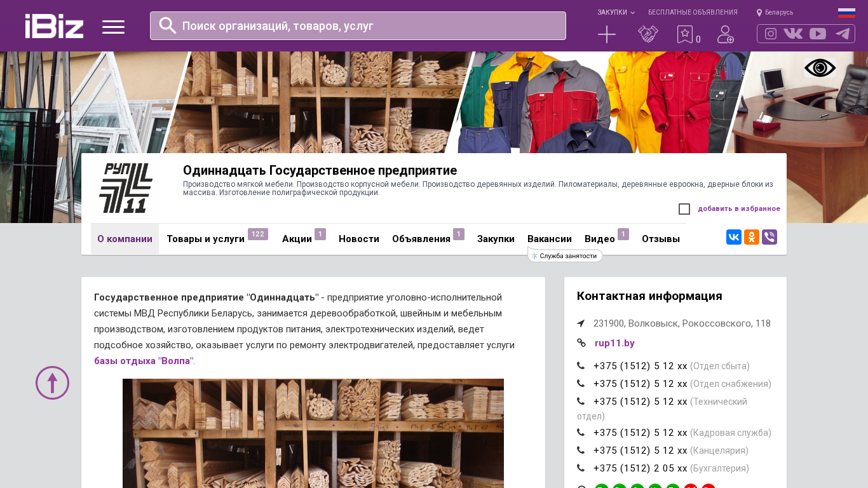Follow the 'базы отдыха Волпа' link
This screenshot has width=868, height=488.
(x=144, y=361)
